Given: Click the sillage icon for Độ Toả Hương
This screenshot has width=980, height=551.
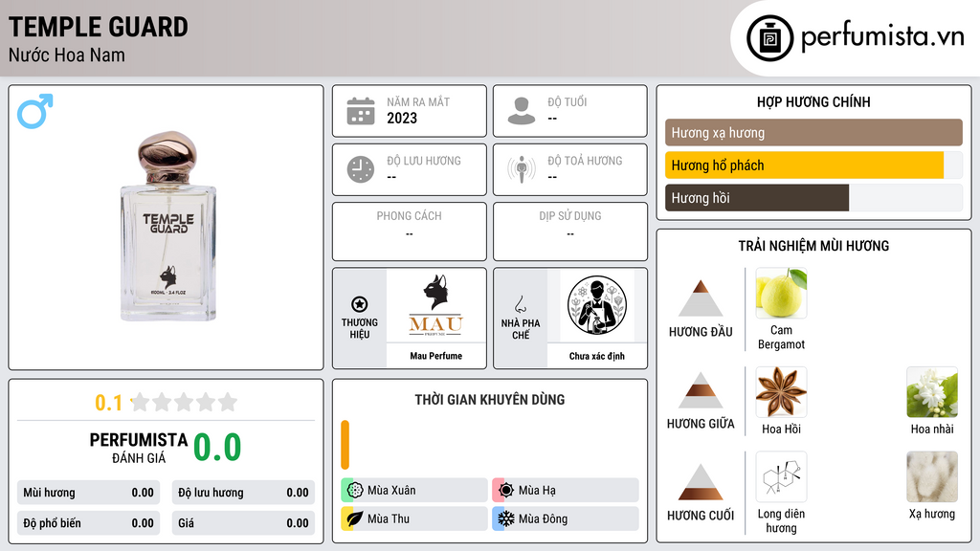Looking at the screenshot, I should 522,169.
